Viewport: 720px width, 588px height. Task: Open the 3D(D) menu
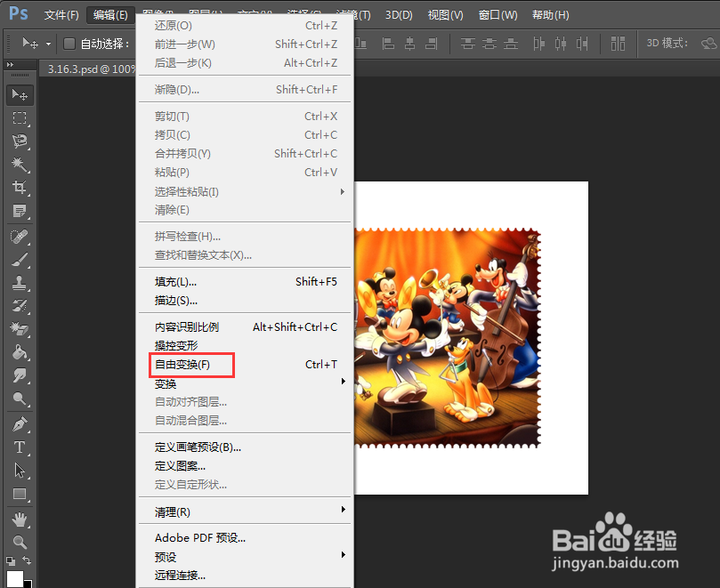[399, 15]
